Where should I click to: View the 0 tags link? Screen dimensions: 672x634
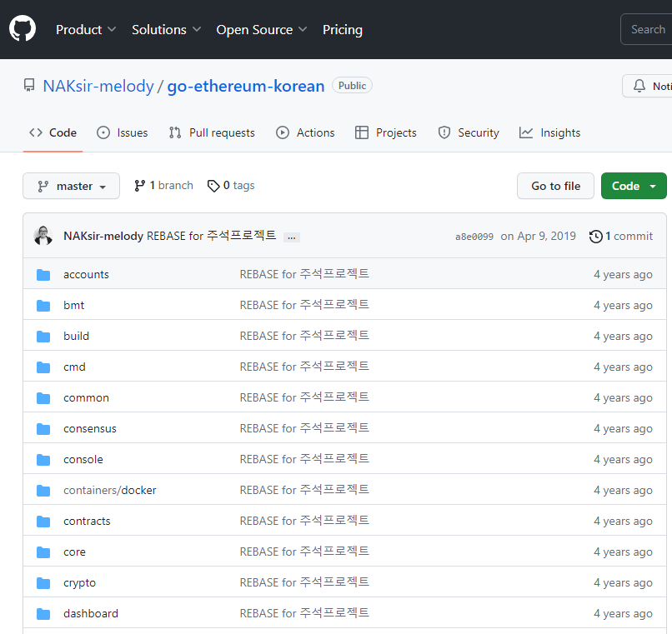point(231,186)
